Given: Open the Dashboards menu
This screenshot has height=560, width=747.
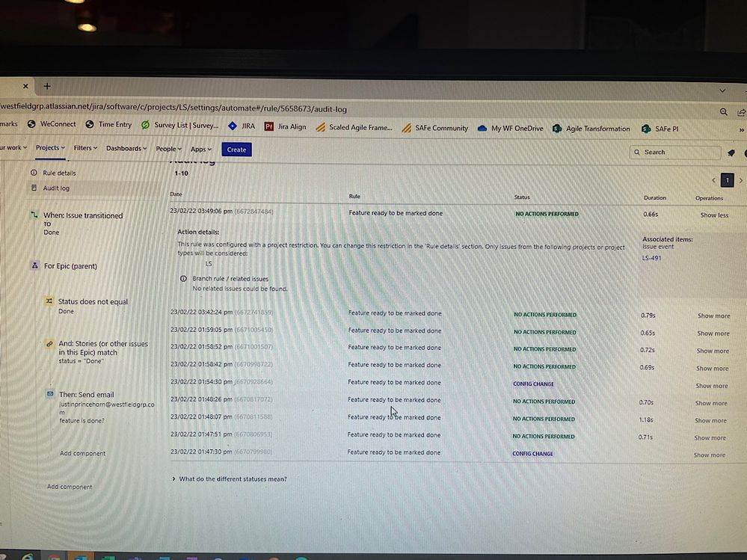Looking at the screenshot, I should point(126,148).
